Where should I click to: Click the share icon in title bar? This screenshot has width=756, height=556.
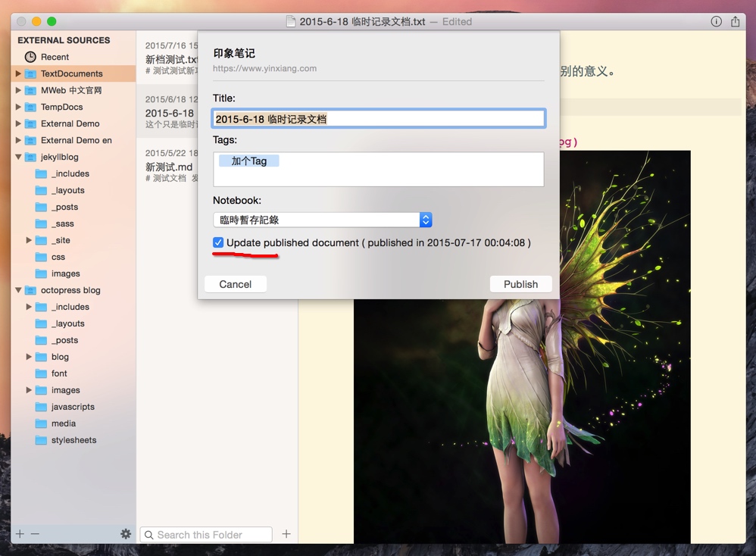735,21
